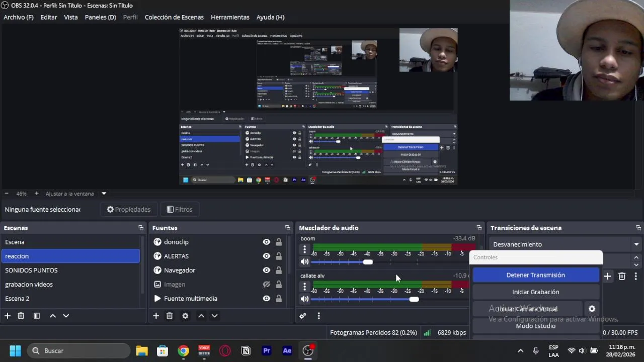Image resolution: width=644 pixels, height=362 pixels.
Task: Show hidden system tray icons chevron
Action: [x=521, y=350]
